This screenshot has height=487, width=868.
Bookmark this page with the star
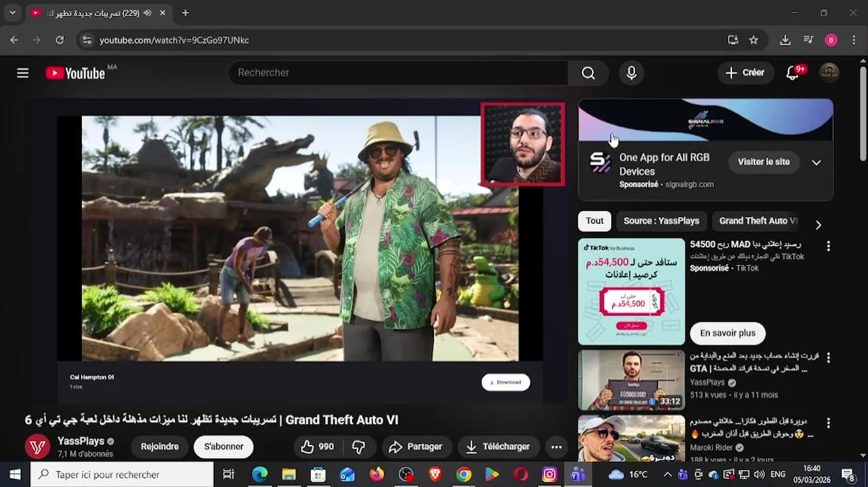[754, 40]
